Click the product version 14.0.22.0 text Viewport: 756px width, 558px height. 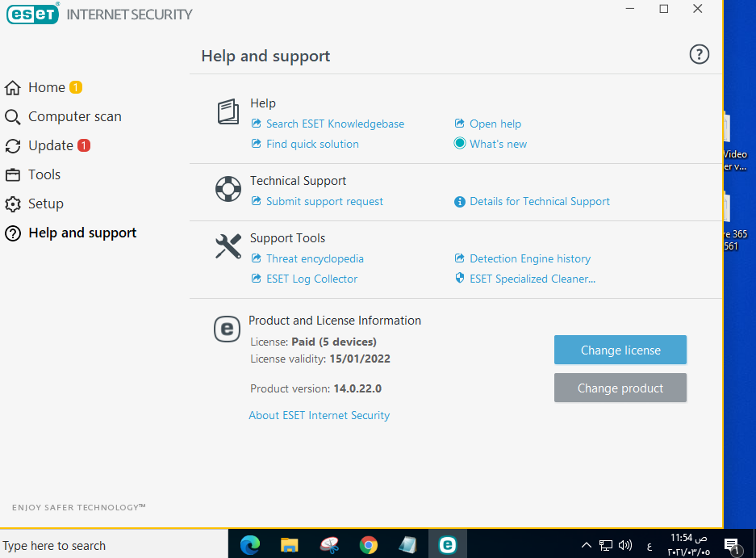tap(357, 389)
